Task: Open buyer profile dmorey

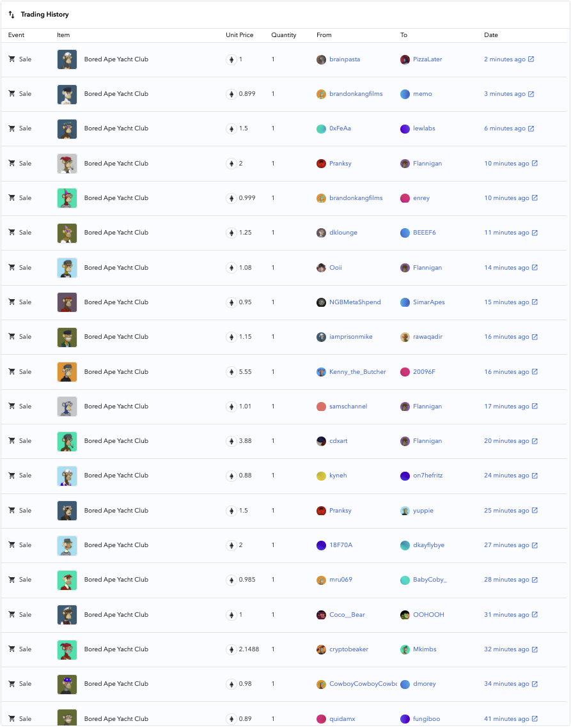Action: coord(425,683)
